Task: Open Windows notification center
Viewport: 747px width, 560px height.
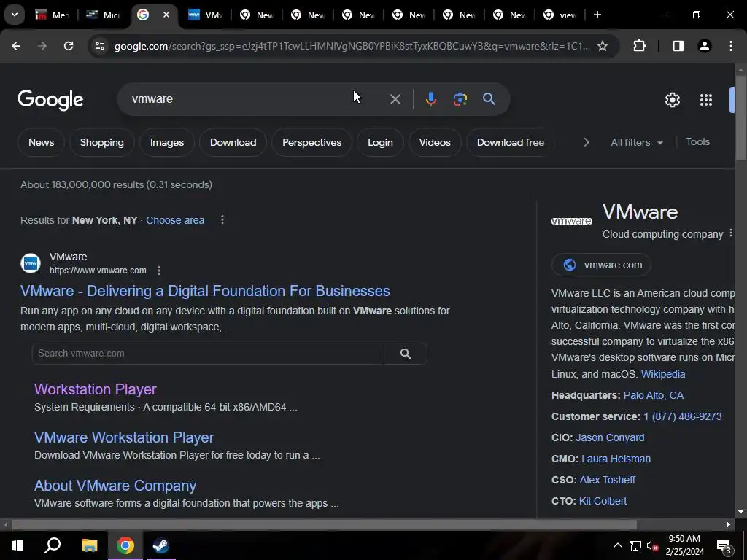Action: click(724, 546)
